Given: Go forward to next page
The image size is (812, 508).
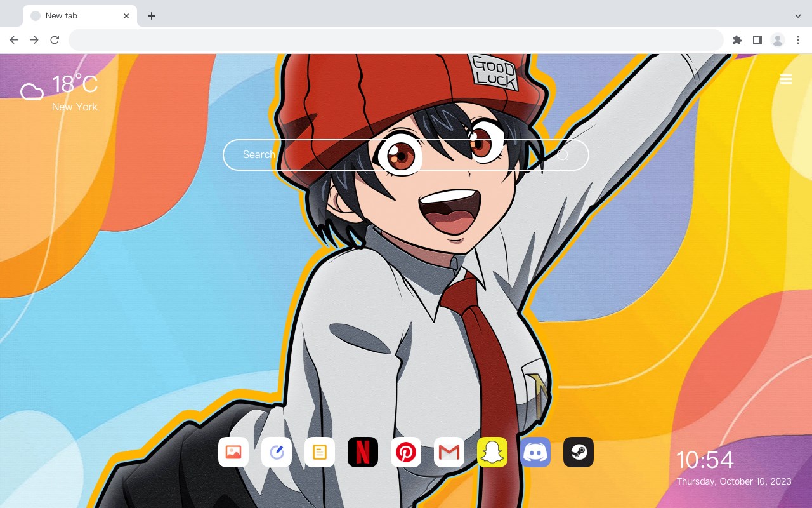Looking at the screenshot, I should point(34,40).
